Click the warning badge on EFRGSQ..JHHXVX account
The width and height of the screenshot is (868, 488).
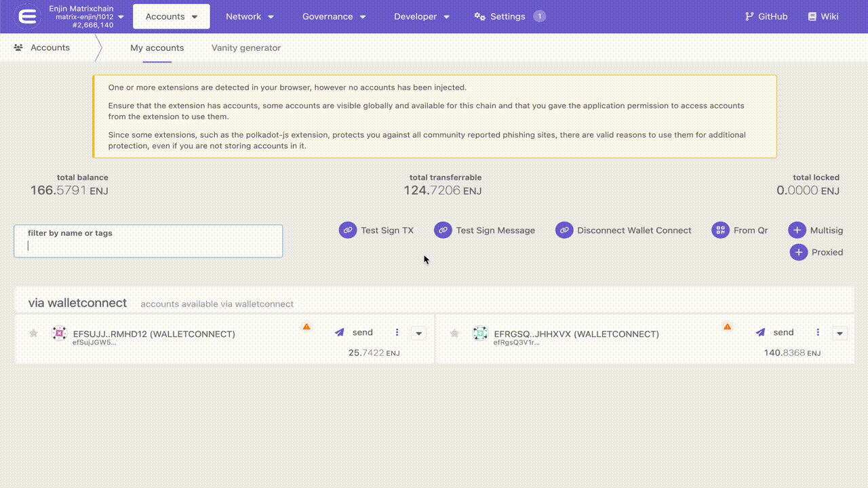tap(728, 327)
